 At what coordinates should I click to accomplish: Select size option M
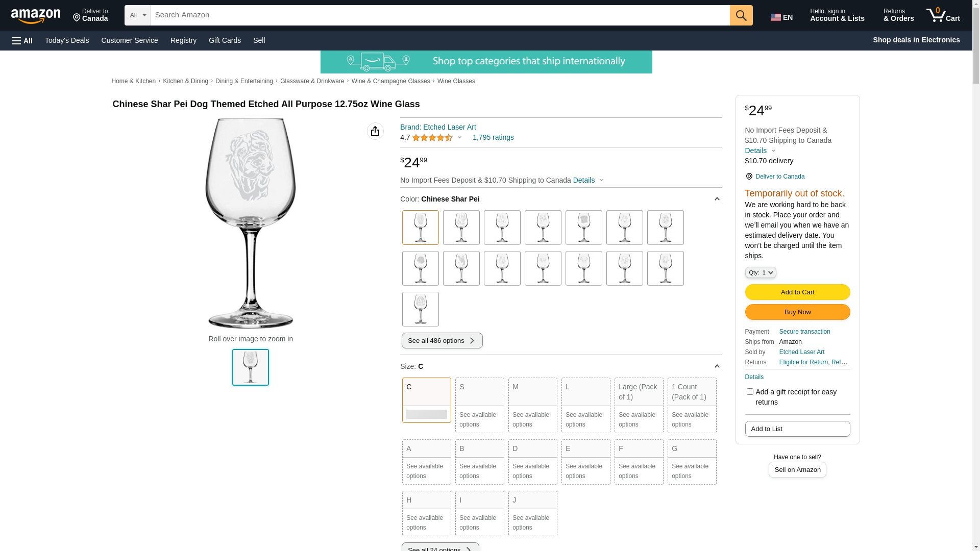533,405
